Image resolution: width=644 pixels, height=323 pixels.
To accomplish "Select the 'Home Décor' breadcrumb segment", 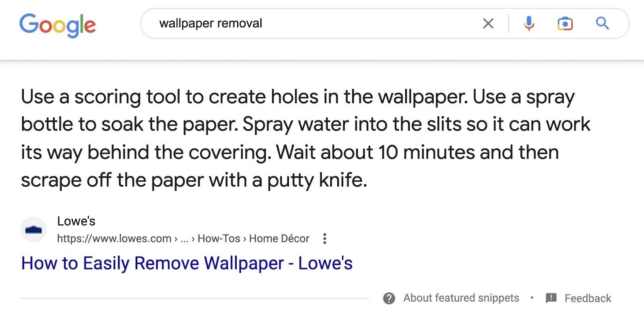I will 279,239.
